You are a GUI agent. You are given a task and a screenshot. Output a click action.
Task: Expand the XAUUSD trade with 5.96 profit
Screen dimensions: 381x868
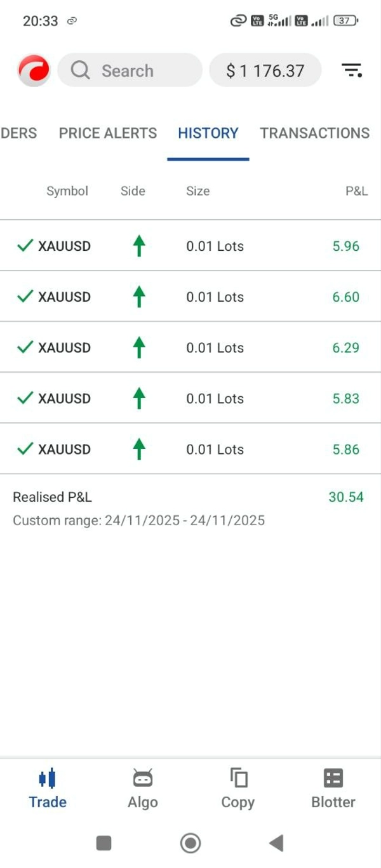(x=190, y=246)
